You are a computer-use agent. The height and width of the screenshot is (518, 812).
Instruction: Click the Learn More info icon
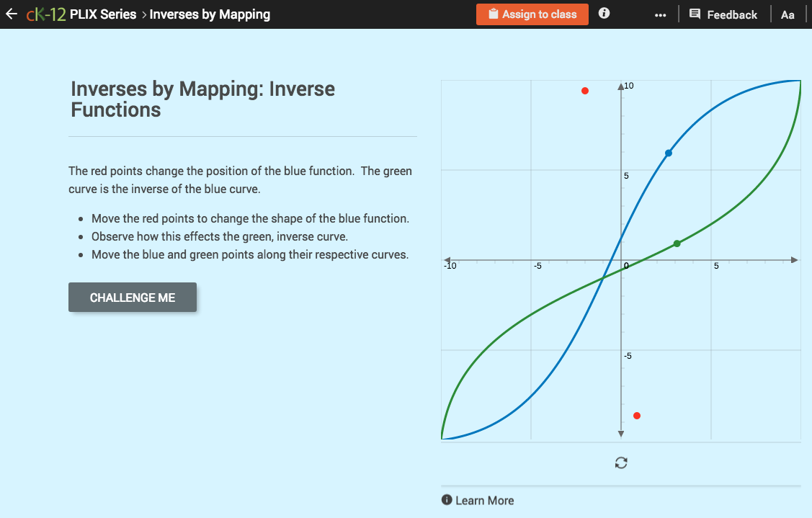pos(447,499)
